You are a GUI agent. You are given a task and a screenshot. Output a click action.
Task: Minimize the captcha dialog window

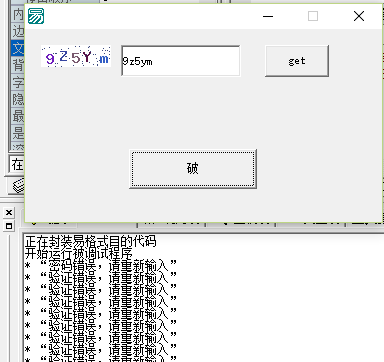tap(268, 16)
